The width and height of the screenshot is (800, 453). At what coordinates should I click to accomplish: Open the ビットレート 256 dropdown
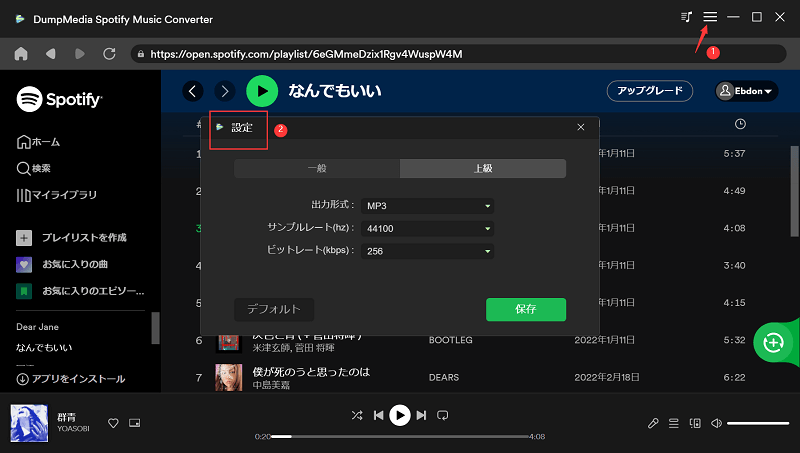point(427,251)
